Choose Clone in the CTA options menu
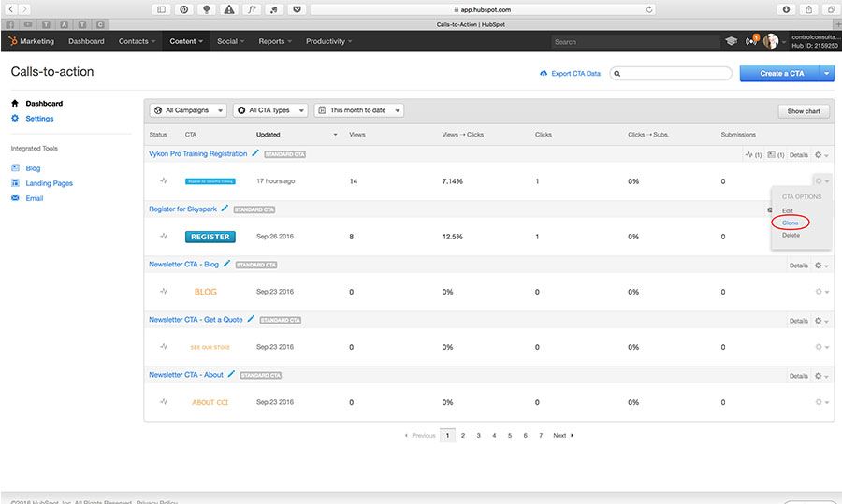 click(790, 223)
